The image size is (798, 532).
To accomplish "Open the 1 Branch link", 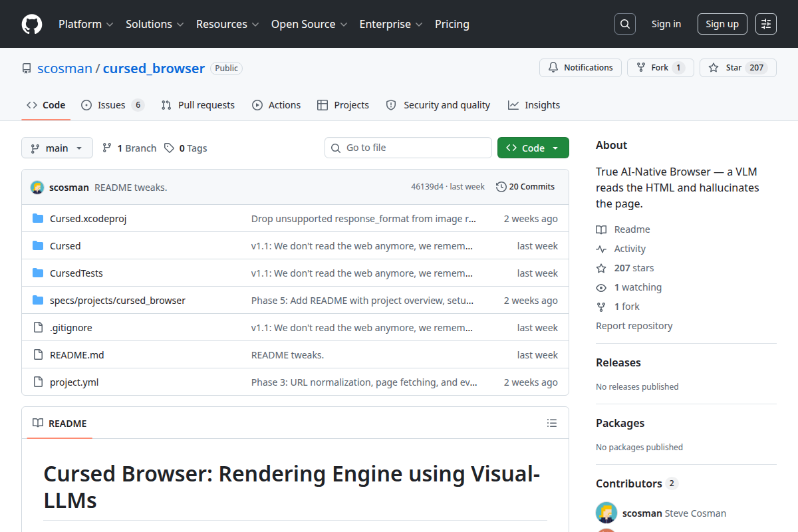I will click(129, 148).
